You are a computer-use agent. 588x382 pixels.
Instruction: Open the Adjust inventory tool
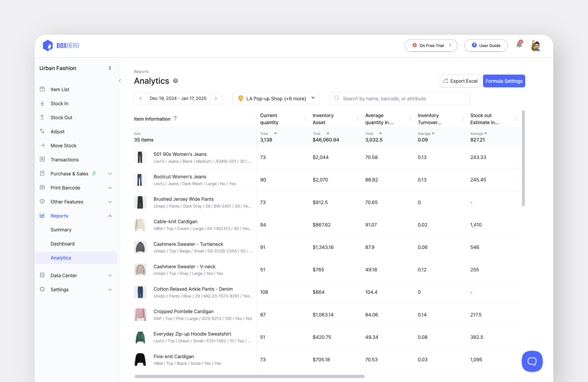click(x=57, y=132)
